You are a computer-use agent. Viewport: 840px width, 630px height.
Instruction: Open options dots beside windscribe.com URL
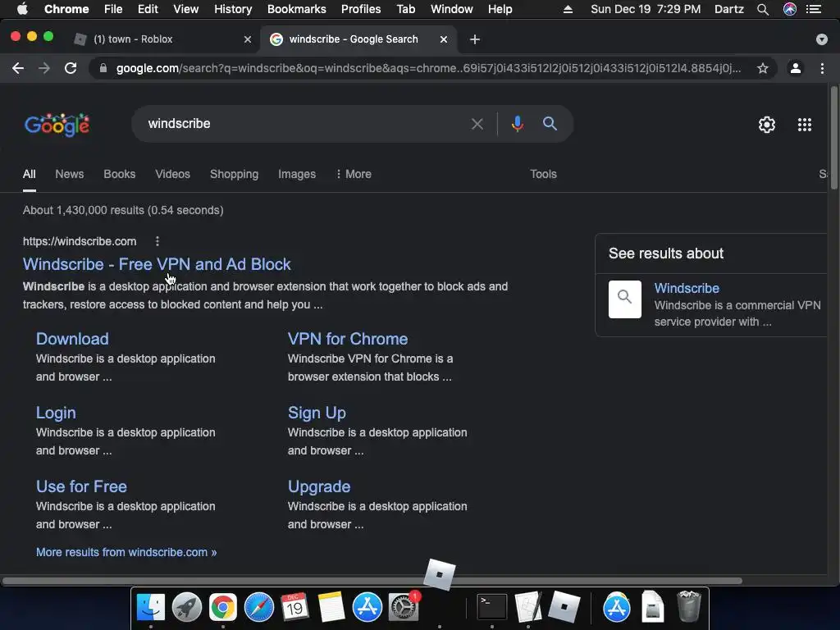(x=157, y=241)
